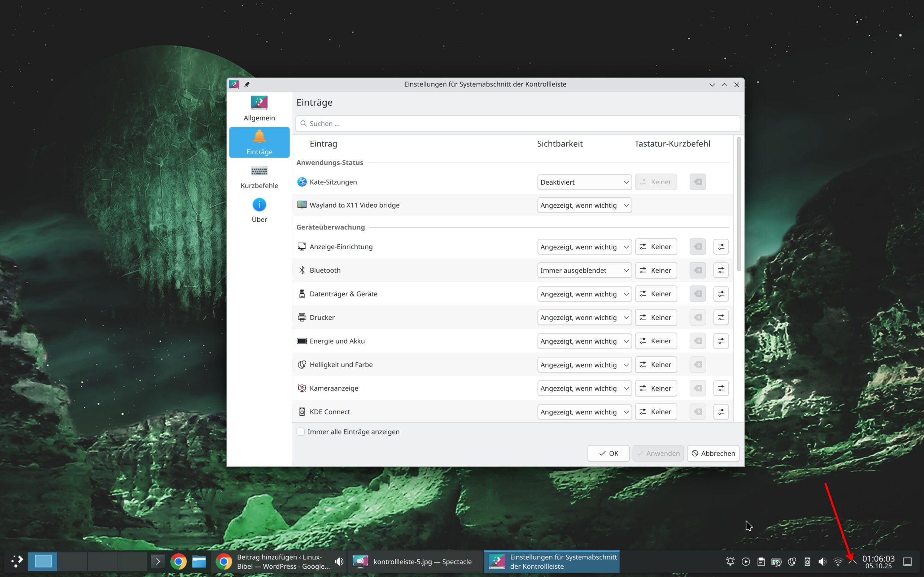Launch Google Chrome from the taskbar
Viewport: 924px width, 577px height.
[178, 561]
